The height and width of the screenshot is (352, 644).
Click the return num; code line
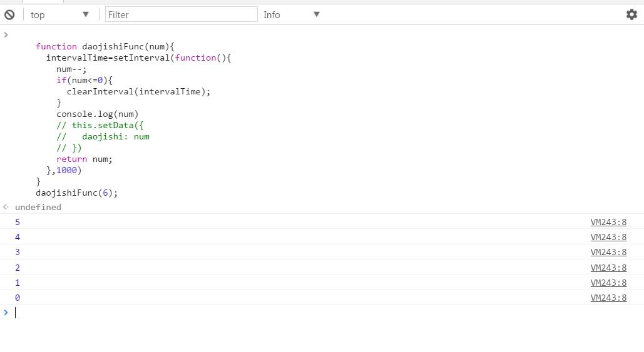[84, 159]
